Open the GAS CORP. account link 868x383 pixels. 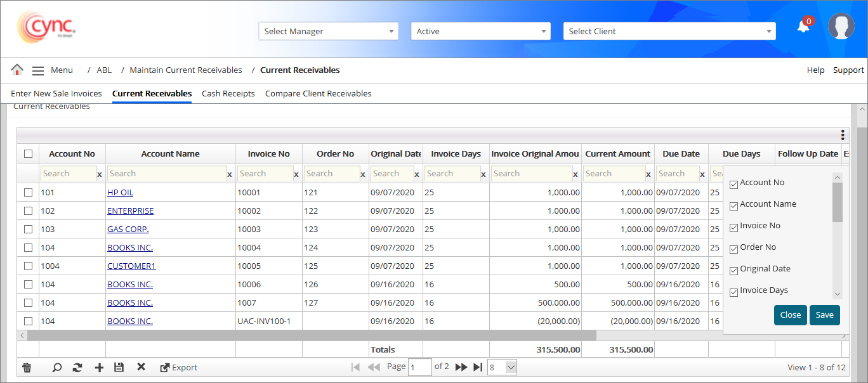(x=128, y=229)
